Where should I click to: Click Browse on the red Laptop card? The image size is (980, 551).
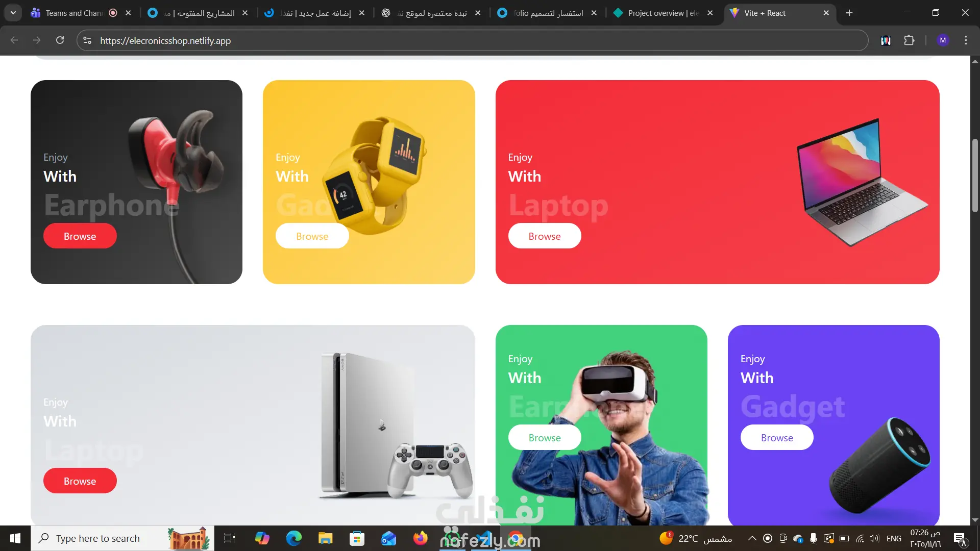tap(545, 236)
